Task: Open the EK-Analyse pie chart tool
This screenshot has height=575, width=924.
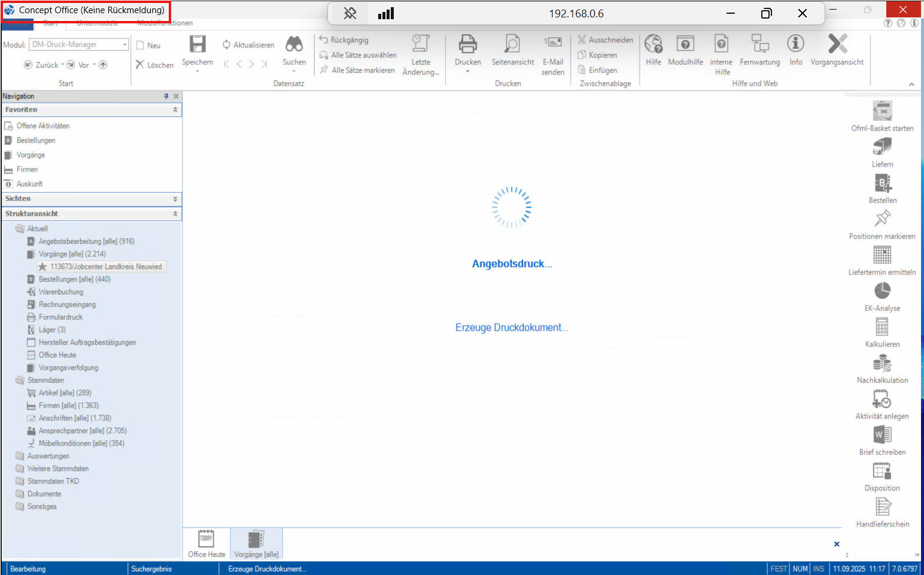Action: pyautogui.click(x=882, y=291)
